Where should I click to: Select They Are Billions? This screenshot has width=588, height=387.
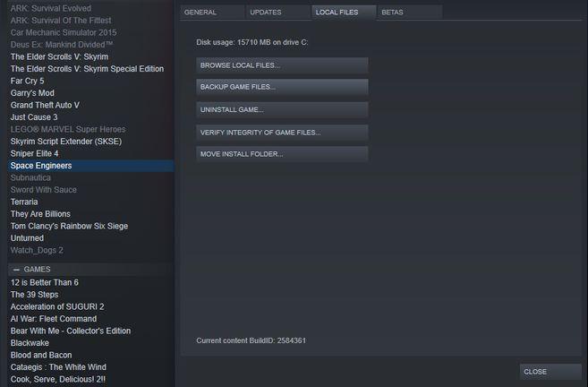point(40,214)
